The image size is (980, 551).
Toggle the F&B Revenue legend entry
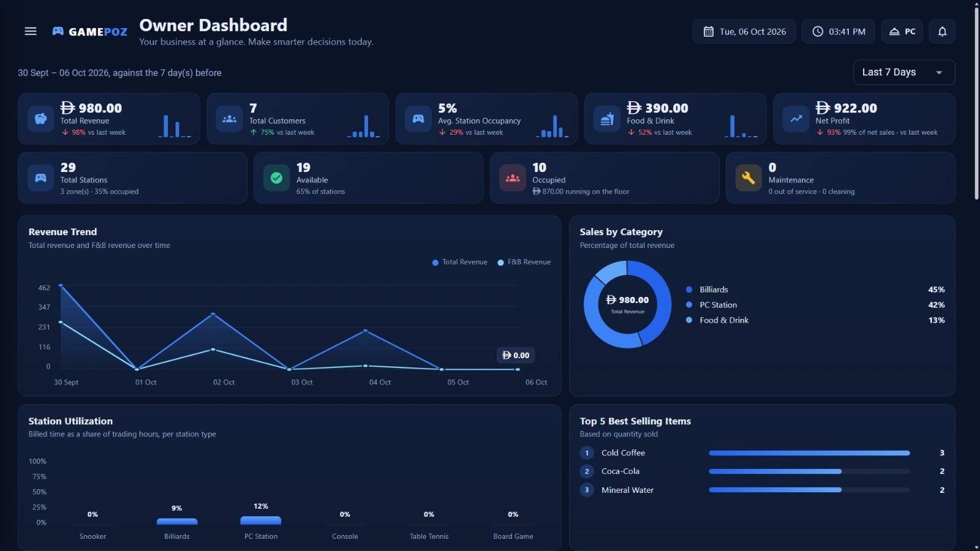[524, 262]
